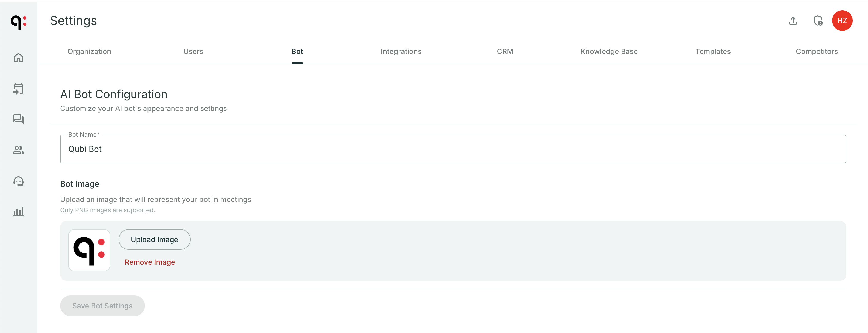Click the Upload Image button

pyautogui.click(x=154, y=239)
